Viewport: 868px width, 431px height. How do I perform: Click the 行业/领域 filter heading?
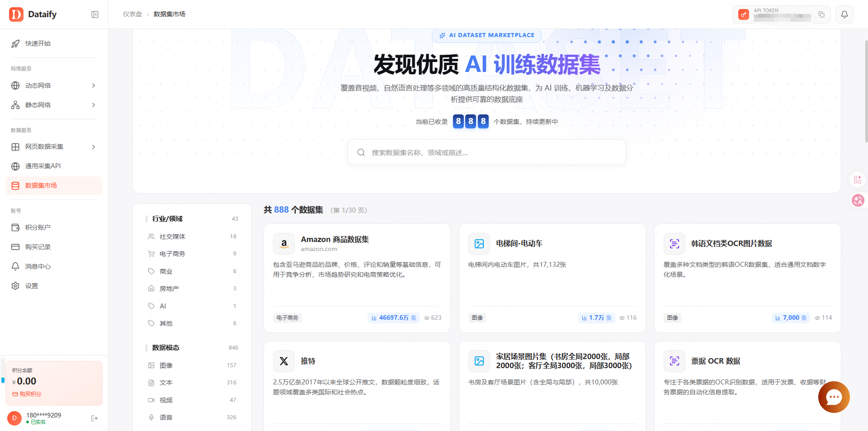pyautogui.click(x=167, y=219)
